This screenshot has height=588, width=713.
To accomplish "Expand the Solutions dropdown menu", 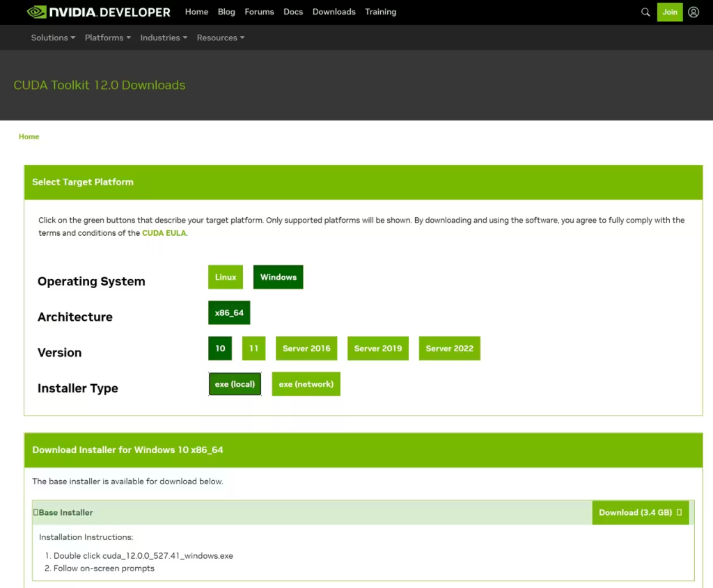I will tap(53, 38).
